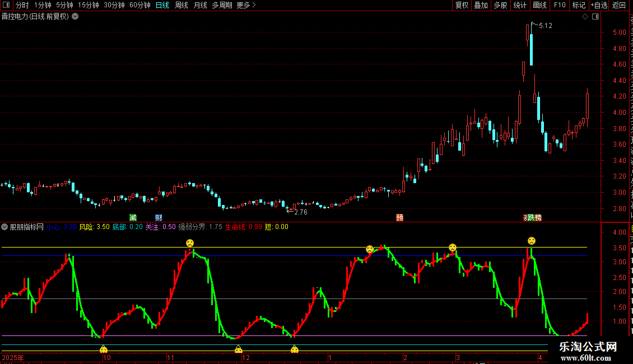Viewport: 633px width, 364px height.
Task: Expand the 更多 periods menu
Action: 246,5
